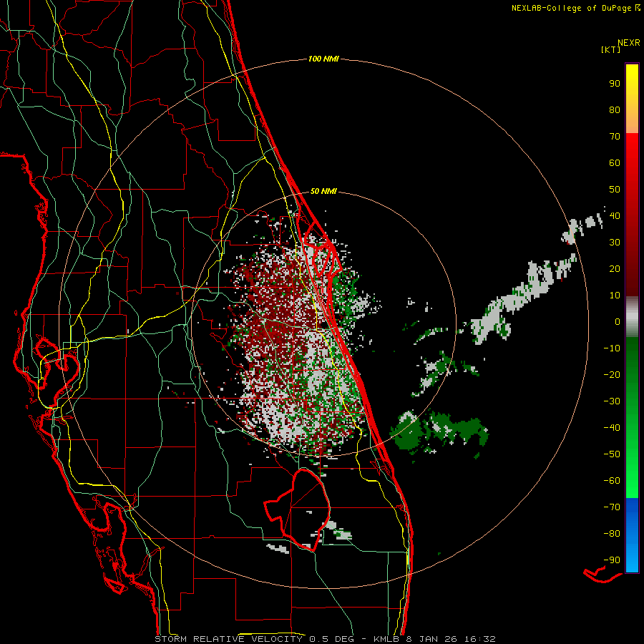644x644 pixels.
Task: Click the -50 value on the velocity scale
Action: click(x=612, y=454)
